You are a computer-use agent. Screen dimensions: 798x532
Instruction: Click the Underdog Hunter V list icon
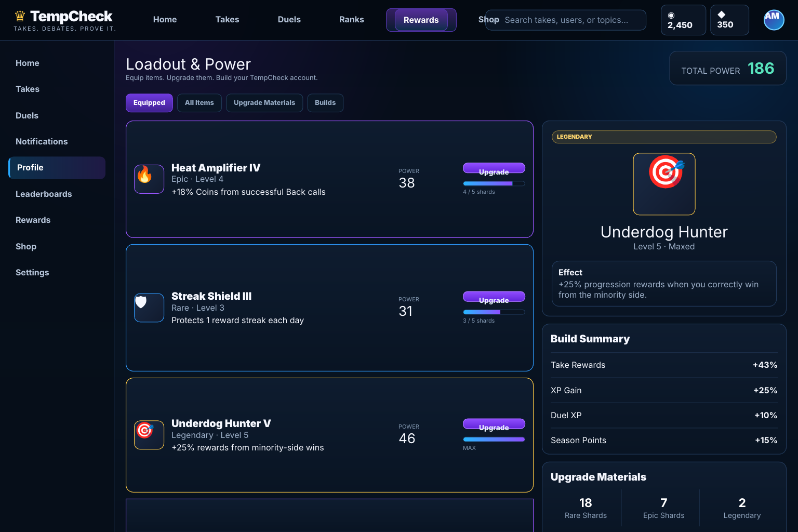(149, 435)
